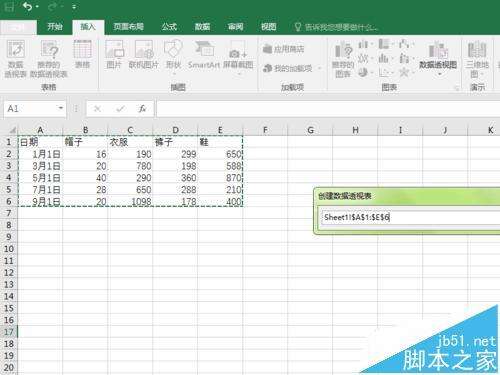Expand My Add-ins (我的加载项) dropdown

319,68
